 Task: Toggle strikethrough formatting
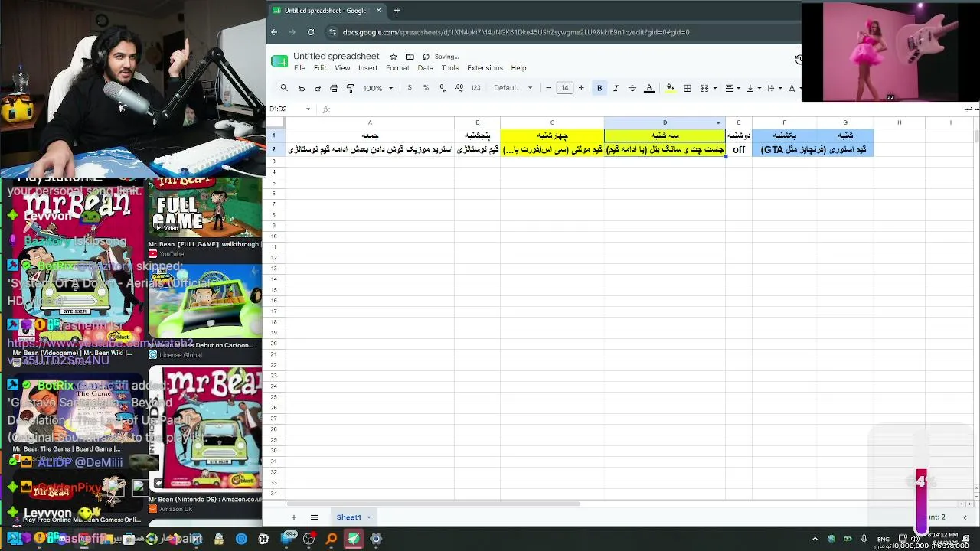pos(632,88)
